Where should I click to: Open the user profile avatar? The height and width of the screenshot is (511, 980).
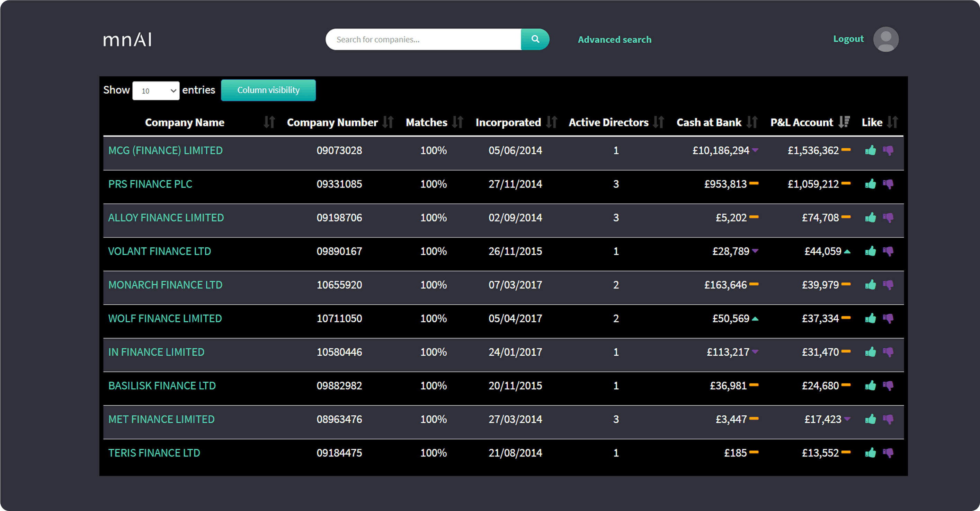point(886,39)
